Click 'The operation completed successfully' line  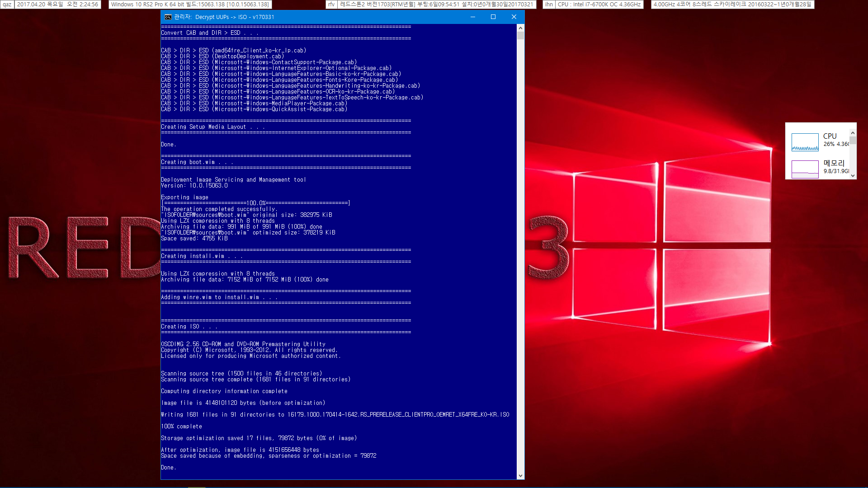(219, 209)
